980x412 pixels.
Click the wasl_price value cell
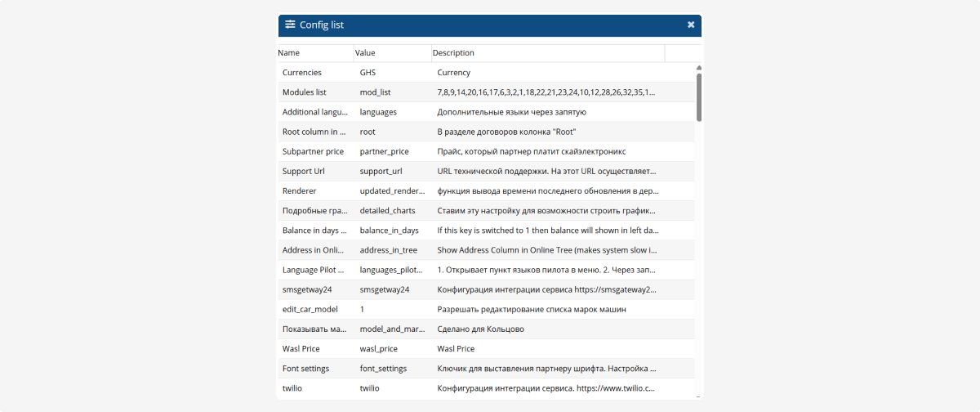(380, 349)
